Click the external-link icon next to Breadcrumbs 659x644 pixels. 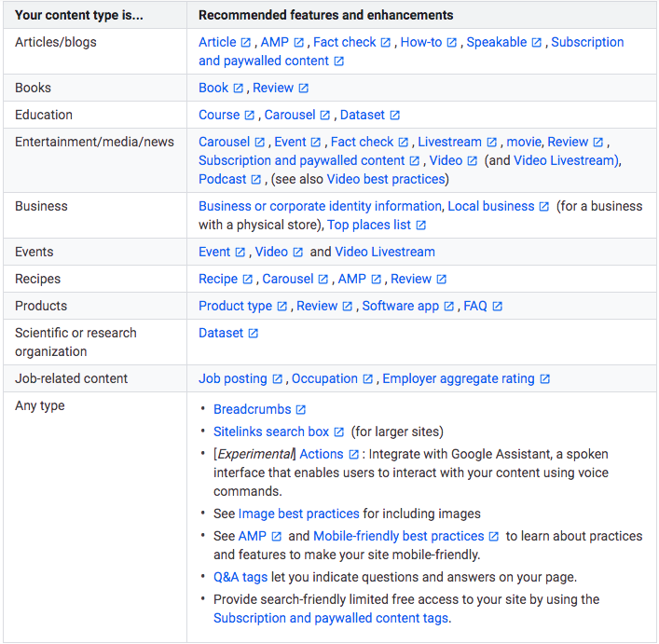pyautogui.click(x=301, y=410)
